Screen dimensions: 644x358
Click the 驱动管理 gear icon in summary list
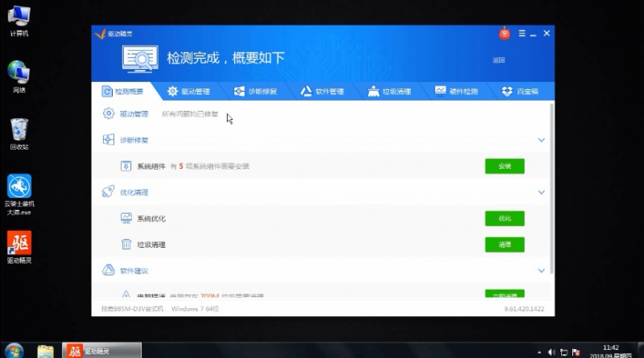click(109, 113)
